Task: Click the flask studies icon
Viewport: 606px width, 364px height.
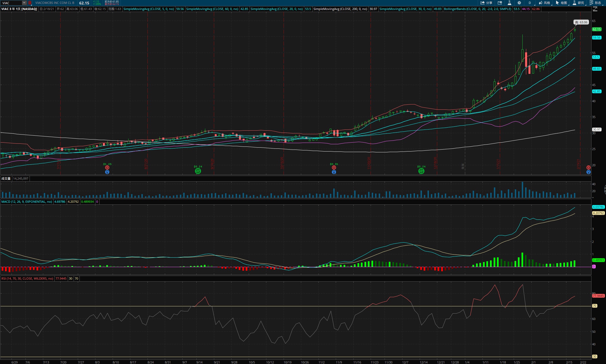Action: point(509,3)
